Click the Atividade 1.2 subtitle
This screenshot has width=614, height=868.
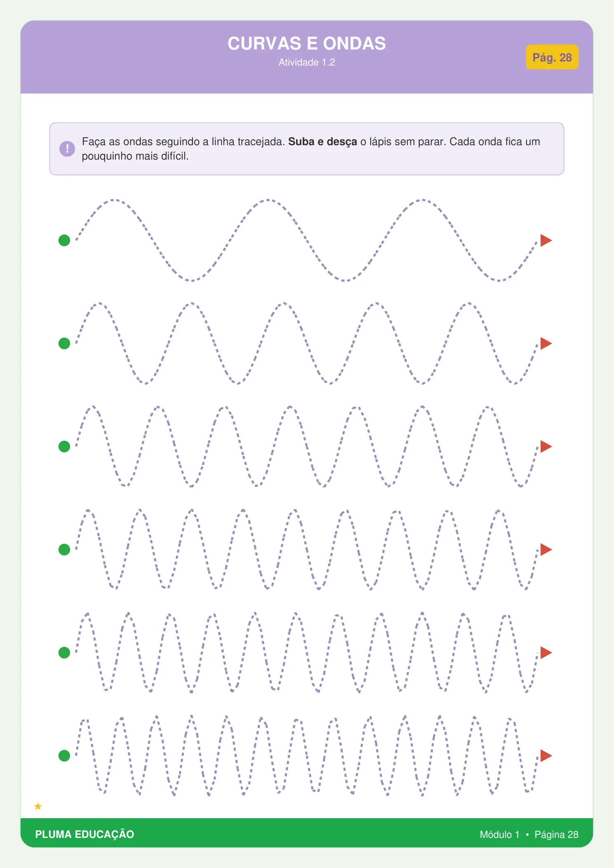(x=307, y=62)
